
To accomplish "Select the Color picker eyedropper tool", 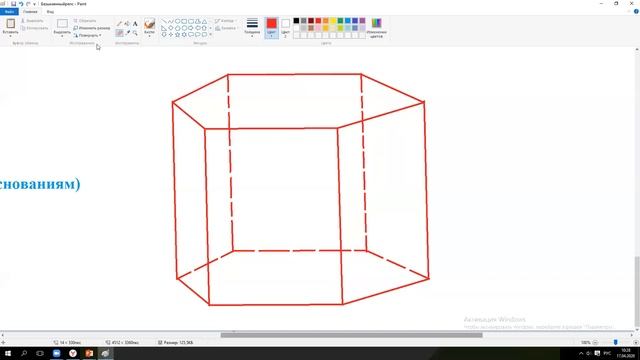I will (x=127, y=33).
